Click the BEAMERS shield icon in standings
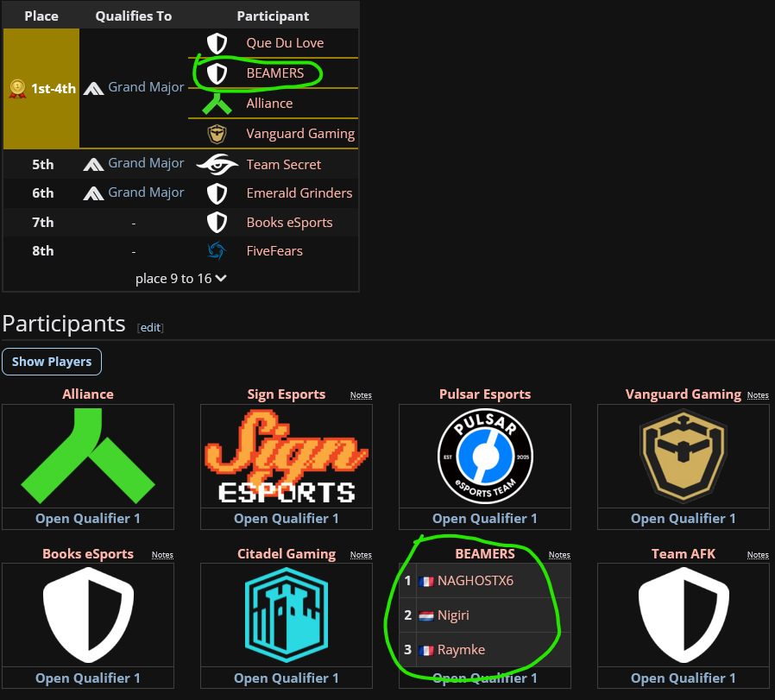 (x=217, y=73)
